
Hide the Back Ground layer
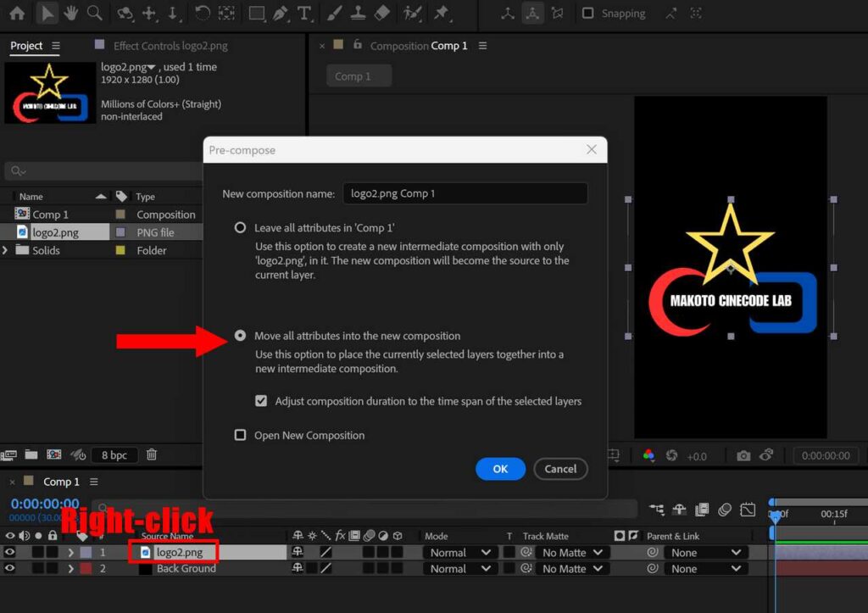click(9, 568)
